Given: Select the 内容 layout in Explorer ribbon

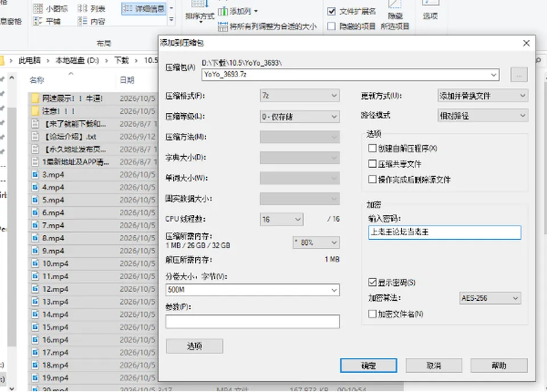Looking at the screenshot, I should [91, 21].
